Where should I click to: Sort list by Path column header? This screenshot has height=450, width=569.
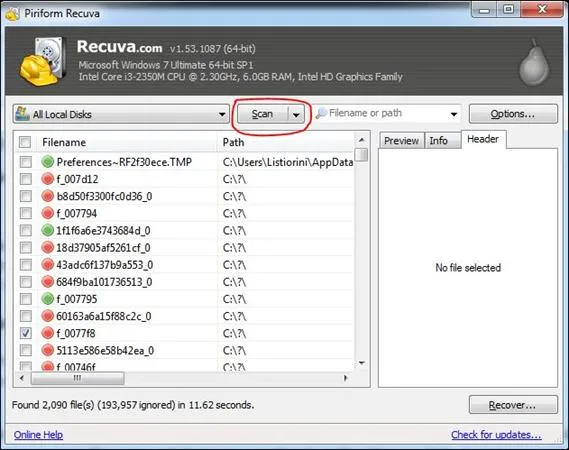(x=286, y=142)
